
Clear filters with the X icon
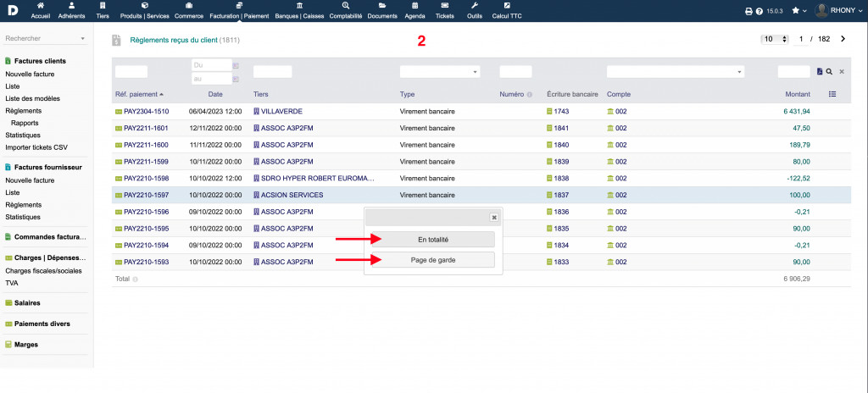[842, 72]
